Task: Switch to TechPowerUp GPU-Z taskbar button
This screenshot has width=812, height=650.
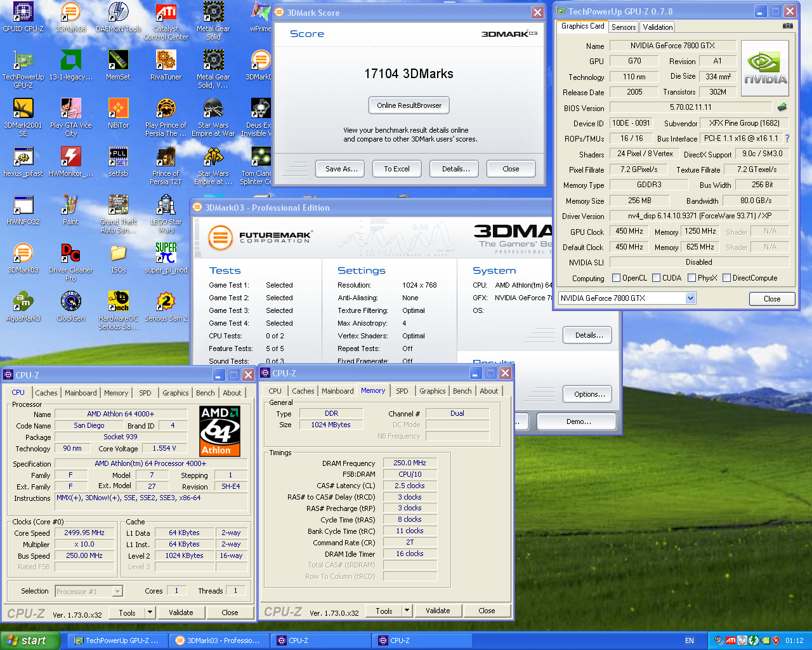Action: 118,640
